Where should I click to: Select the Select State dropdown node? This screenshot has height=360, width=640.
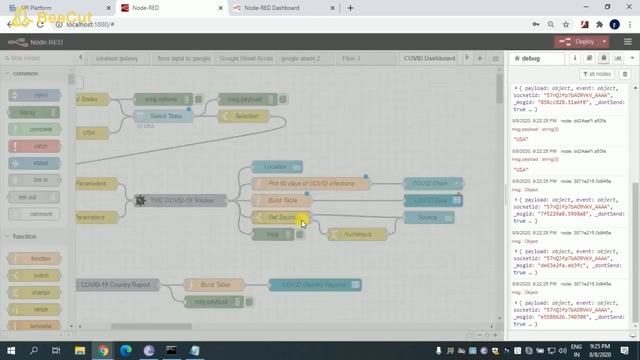coord(164,116)
